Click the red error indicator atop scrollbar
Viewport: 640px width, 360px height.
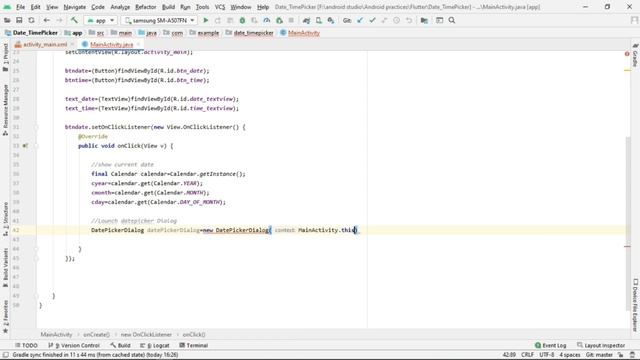coord(627,53)
